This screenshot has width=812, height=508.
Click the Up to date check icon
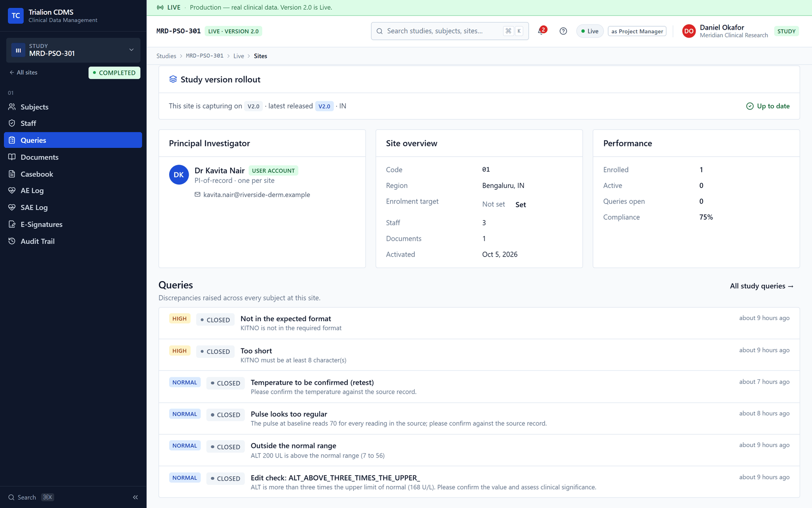coord(750,106)
